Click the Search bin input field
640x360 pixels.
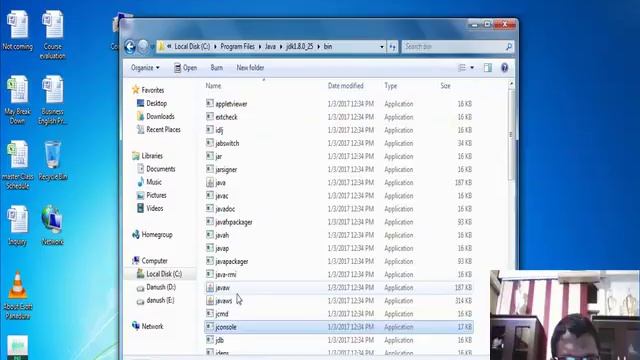(x=454, y=47)
